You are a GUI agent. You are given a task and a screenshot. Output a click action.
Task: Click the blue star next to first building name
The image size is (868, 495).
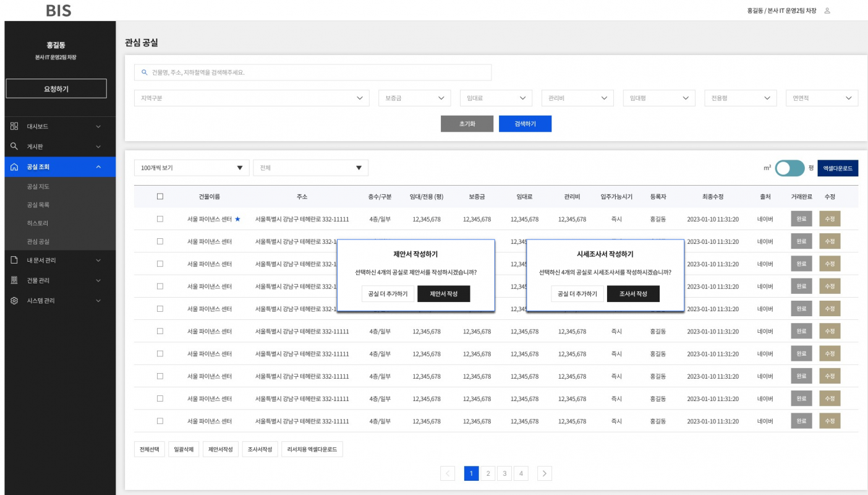237,219
